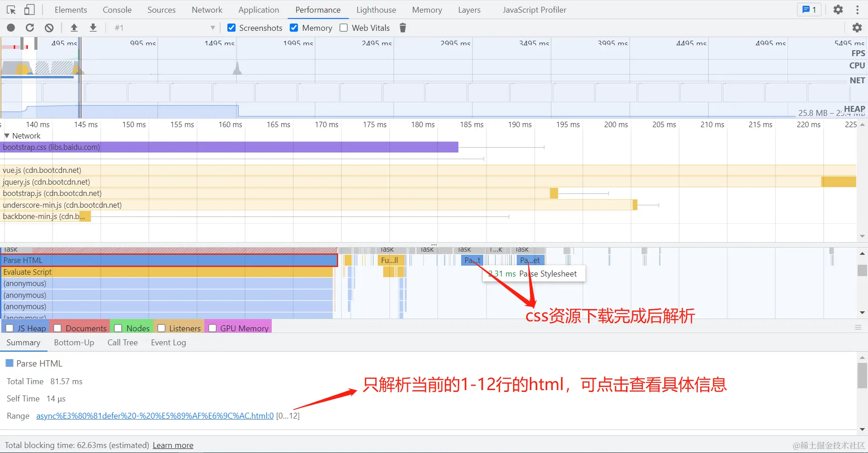The image size is (868, 453).
Task: Switch to the Application tab
Action: pyautogui.click(x=259, y=10)
